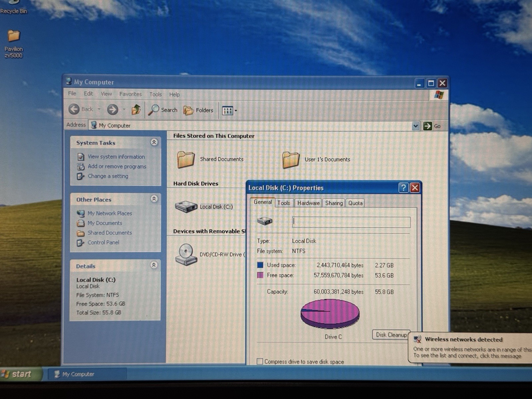The image size is (532, 399).
Task: Click the '60,003,381,248 bytes' capacity value
Action: (x=338, y=292)
